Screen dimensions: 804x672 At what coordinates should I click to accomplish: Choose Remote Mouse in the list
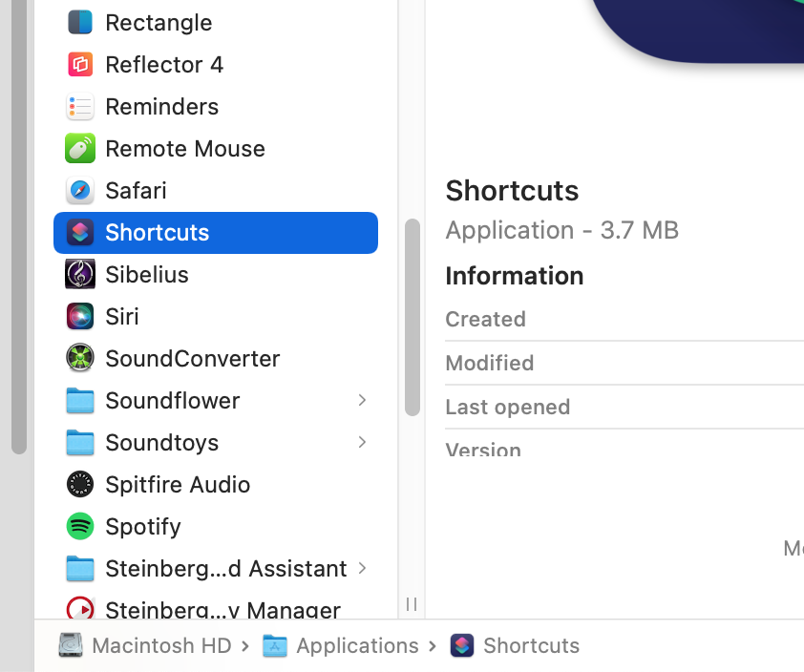[185, 149]
